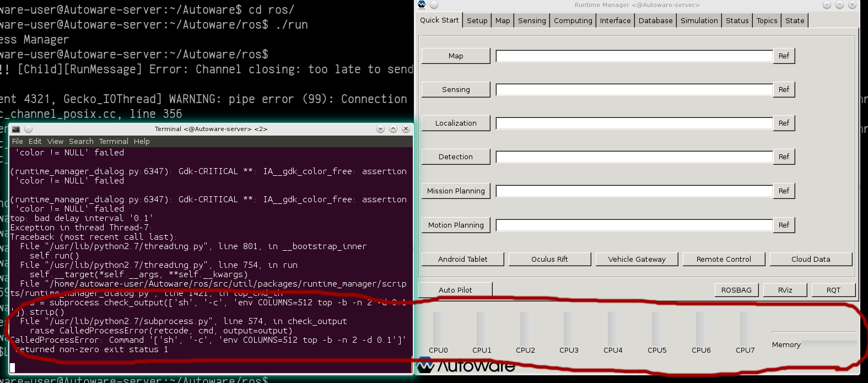868x383 pixels.
Task: Click the Map file path field
Action: [x=634, y=56]
